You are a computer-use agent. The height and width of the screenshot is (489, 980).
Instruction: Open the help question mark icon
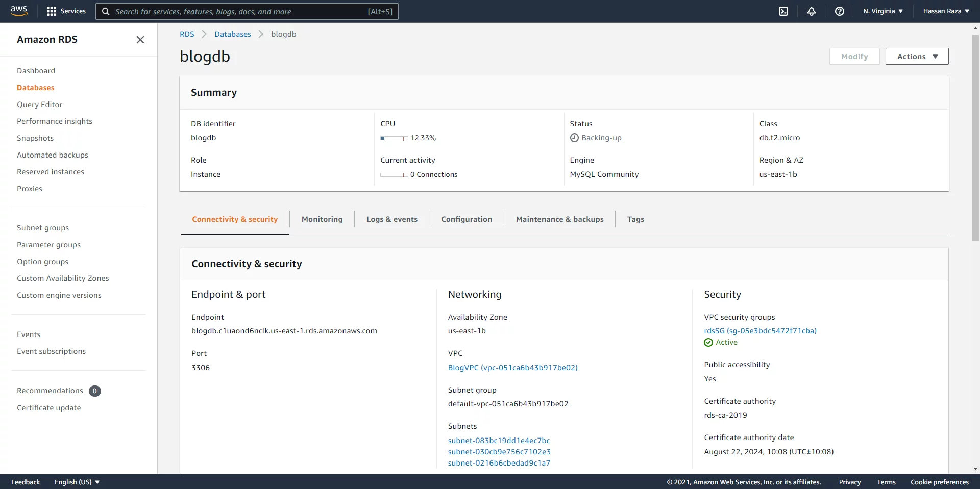(840, 11)
